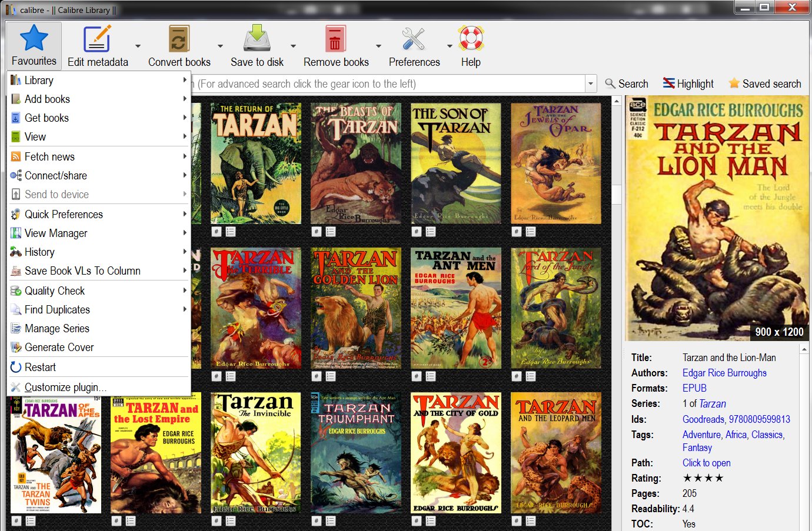Open the search history dropdown

[591, 84]
